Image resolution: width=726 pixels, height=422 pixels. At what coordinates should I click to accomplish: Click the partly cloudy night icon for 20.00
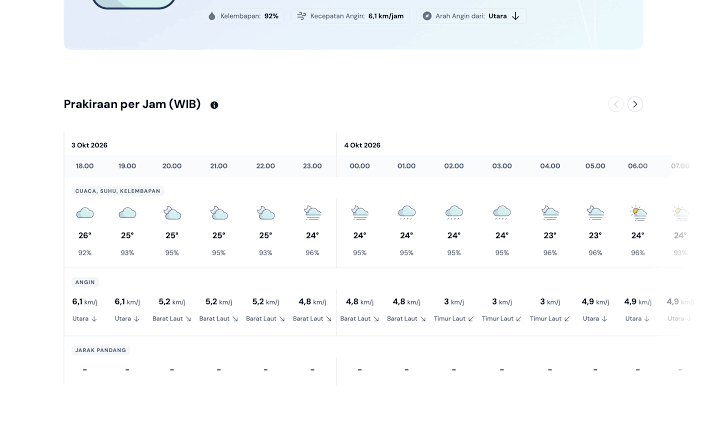172,213
